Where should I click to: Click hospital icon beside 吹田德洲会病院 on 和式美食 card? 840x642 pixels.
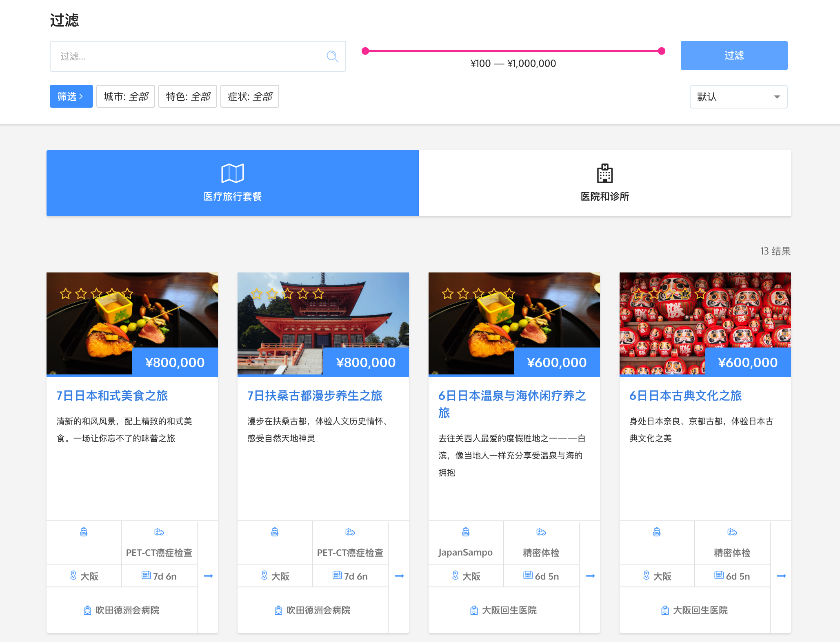tap(87, 610)
